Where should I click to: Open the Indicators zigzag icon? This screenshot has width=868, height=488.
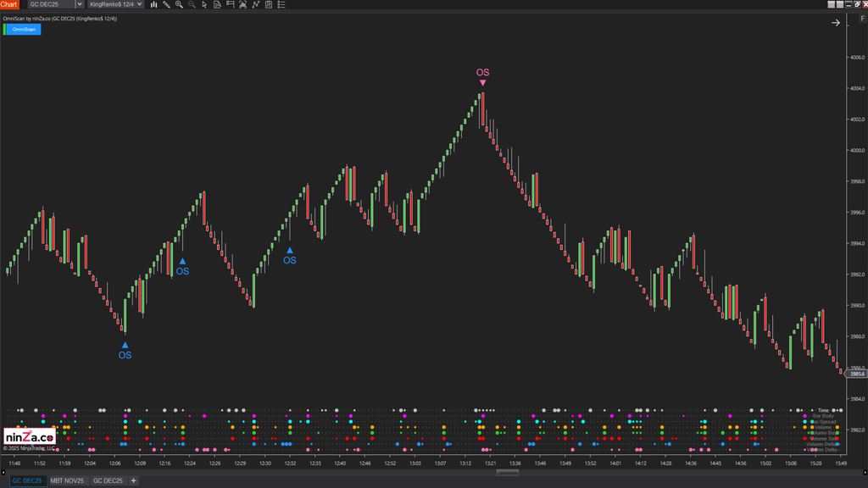coord(256,4)
